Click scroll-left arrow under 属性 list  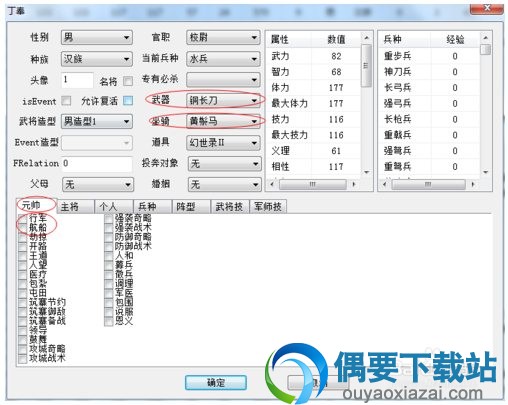pyautogui.click(x=272, y=184)
